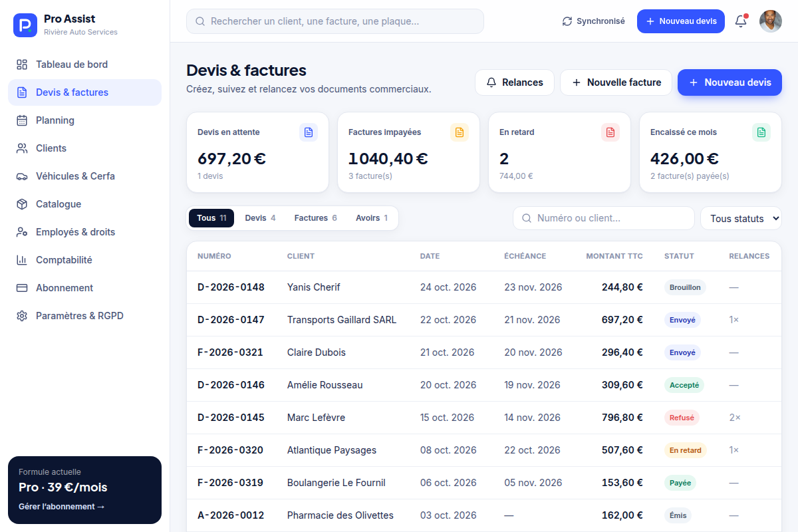The width and height of the screenshot is (798, 532).
Task: Focus the Numéro ou client filter field
Action: (604, 218)
